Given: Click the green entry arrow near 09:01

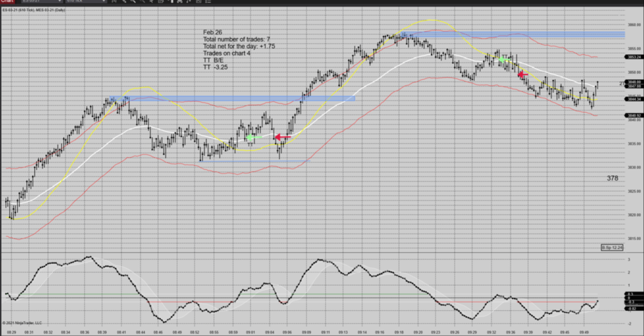Looking at the screenshot, I should click(x=251, y=138).
